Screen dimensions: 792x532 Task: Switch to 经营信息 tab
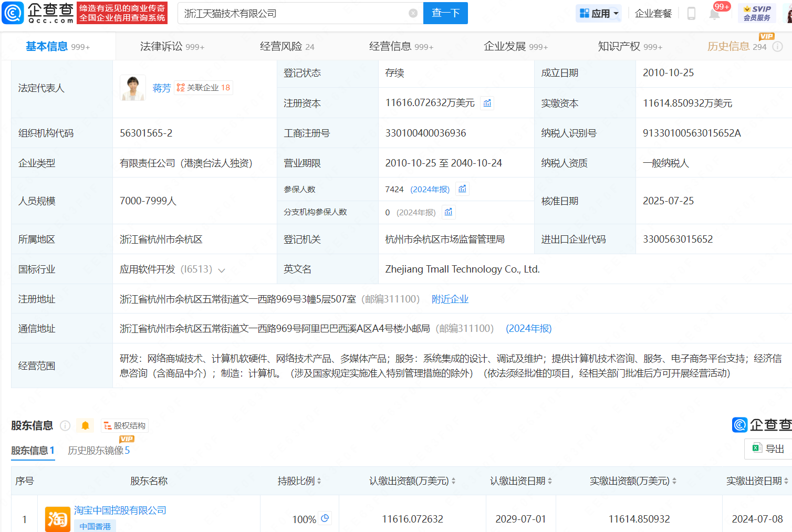point(401,46)
